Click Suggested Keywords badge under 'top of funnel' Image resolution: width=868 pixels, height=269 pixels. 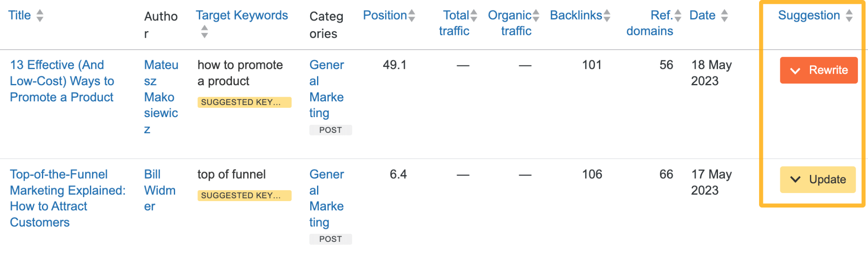(x=244, y=196)
